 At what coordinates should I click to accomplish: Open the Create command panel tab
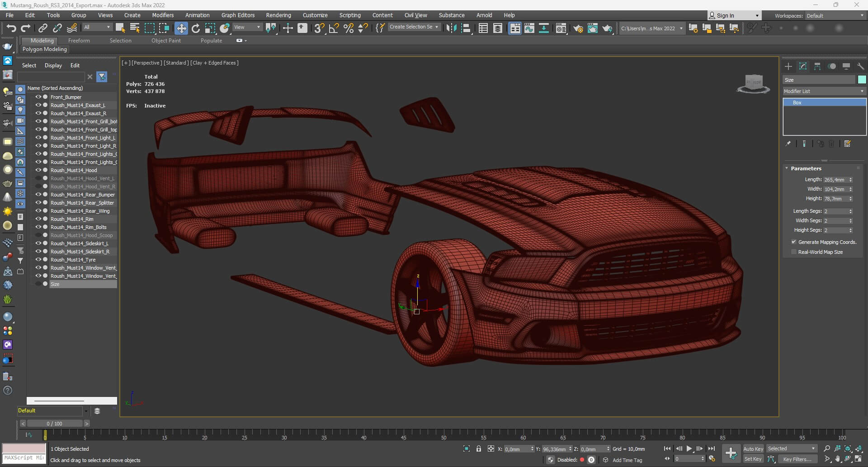[788, 66]
